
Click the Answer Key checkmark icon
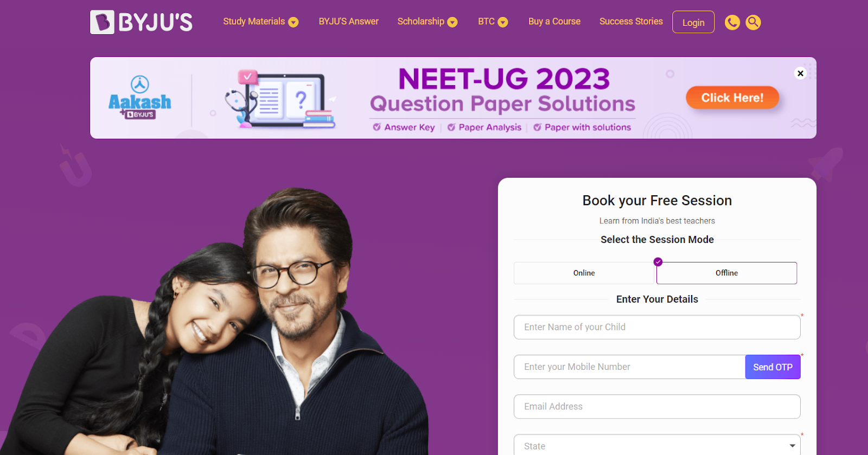click(x=376, y=127)
